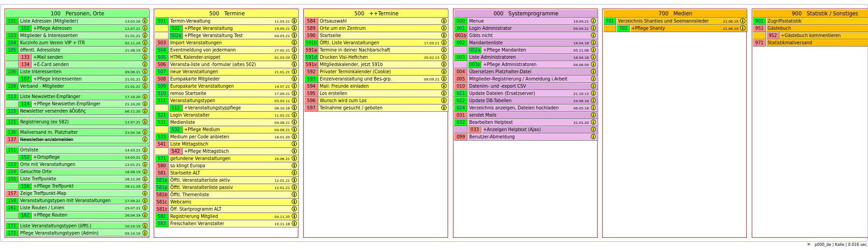Show info for Login Administrator entry
868x250 pixels.
(x=594, y=28)
